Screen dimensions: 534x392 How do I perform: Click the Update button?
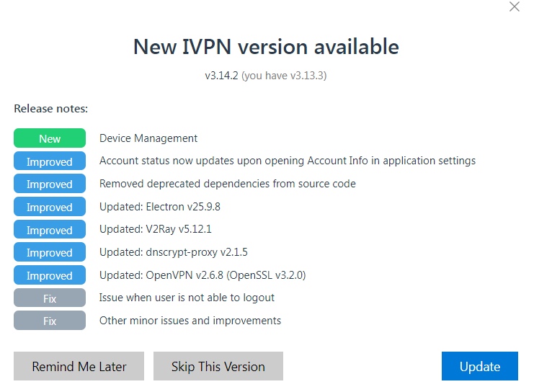(x=479, y=366)
